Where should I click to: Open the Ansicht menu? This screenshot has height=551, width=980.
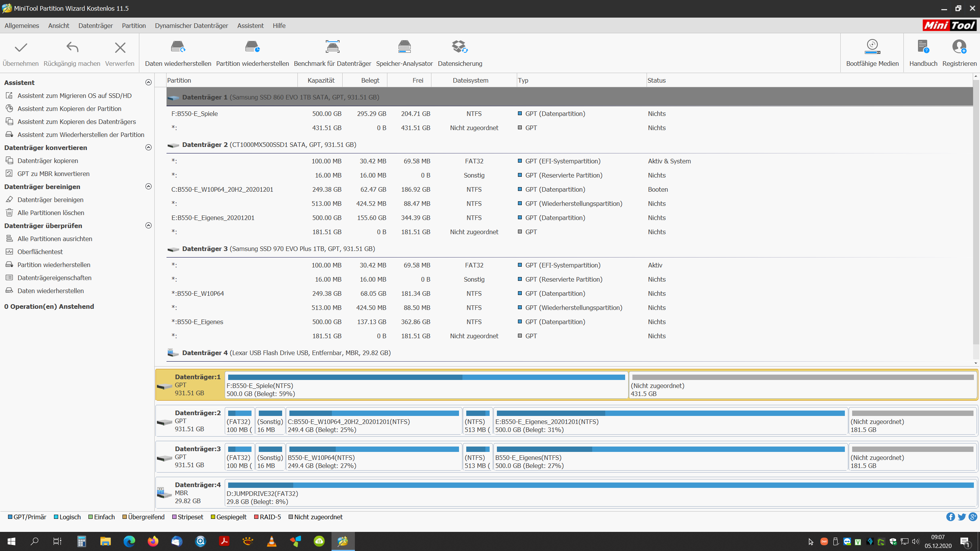[59, 26]
